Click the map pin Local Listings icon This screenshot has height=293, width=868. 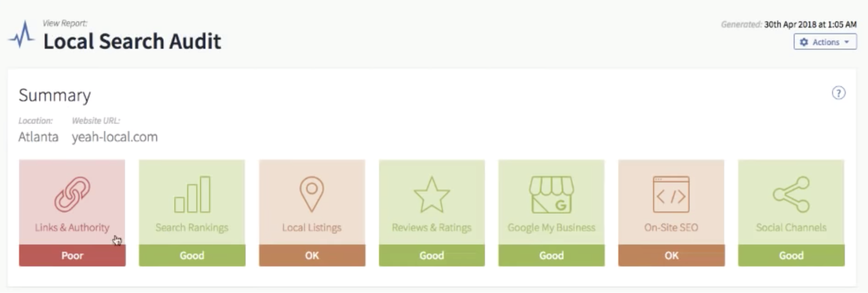click(312, 194)
